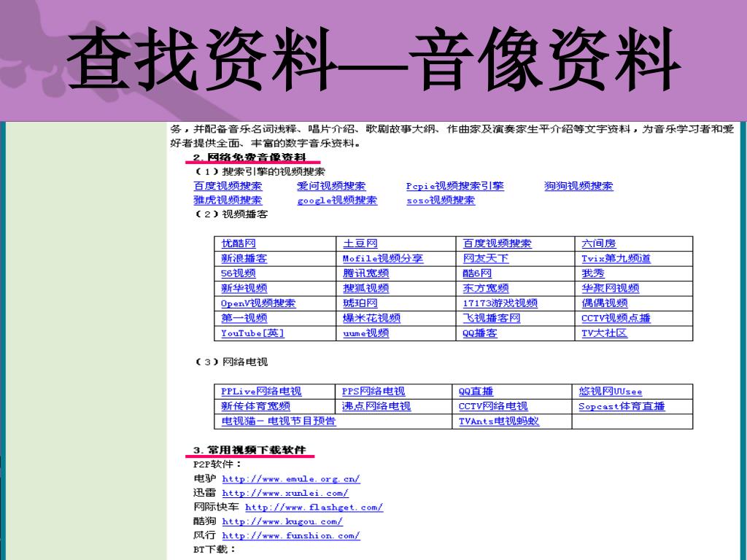
Task: Open the Sopcast体育直播 link
Action: pyautogui.click(x=622, y=406)
